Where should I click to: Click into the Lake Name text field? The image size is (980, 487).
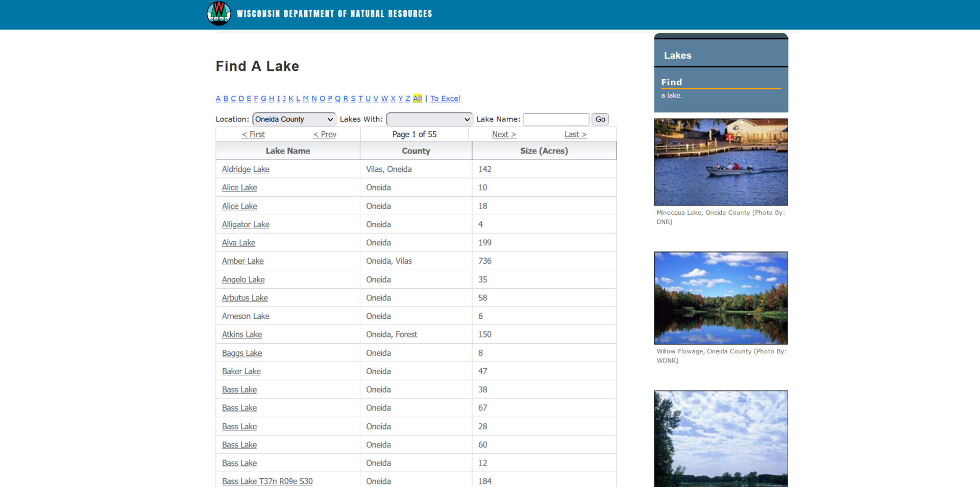(556, 119)
